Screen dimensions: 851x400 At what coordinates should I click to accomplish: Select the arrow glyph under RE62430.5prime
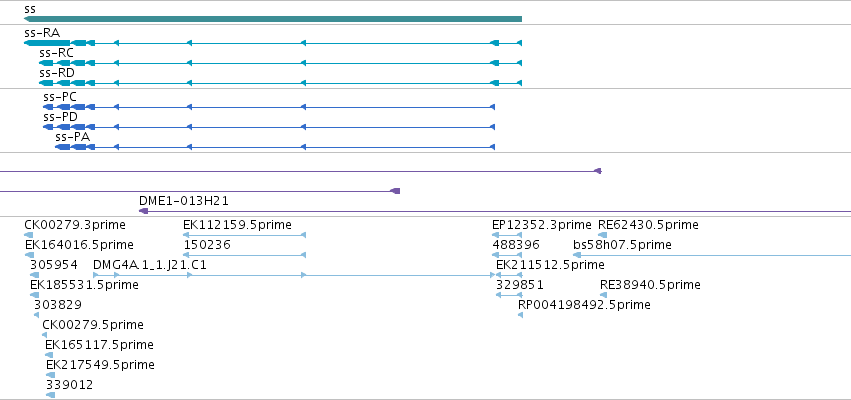coord(602,235)
